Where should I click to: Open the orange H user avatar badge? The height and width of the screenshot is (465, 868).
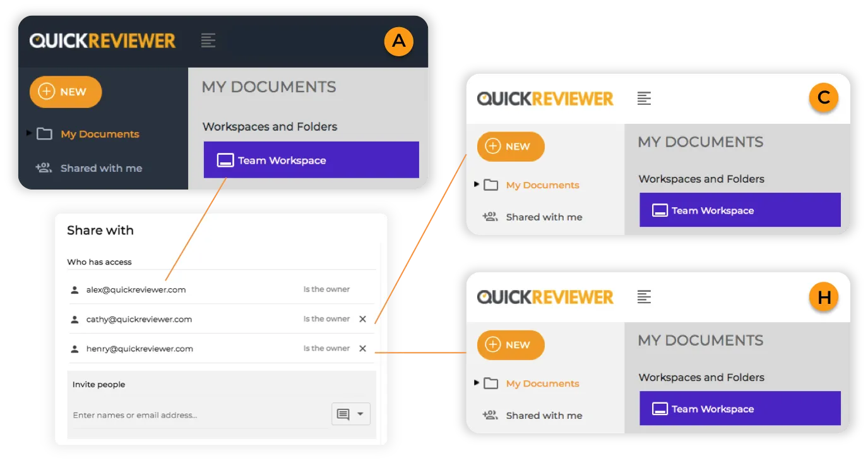pos(823,297)
